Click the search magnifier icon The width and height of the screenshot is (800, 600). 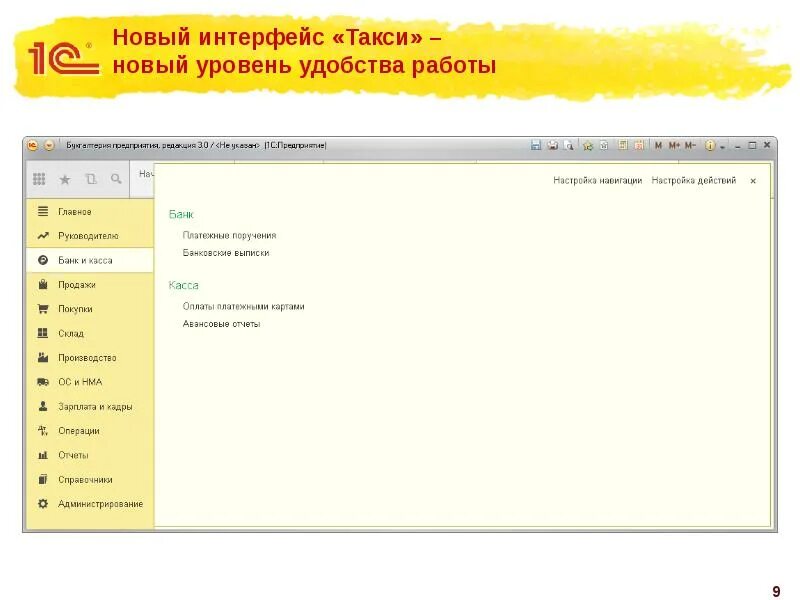point(116,179)
